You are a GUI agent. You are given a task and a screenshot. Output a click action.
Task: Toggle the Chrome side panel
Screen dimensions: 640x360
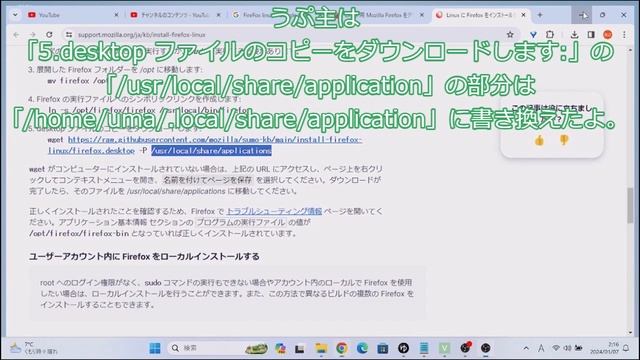[591, 35]
